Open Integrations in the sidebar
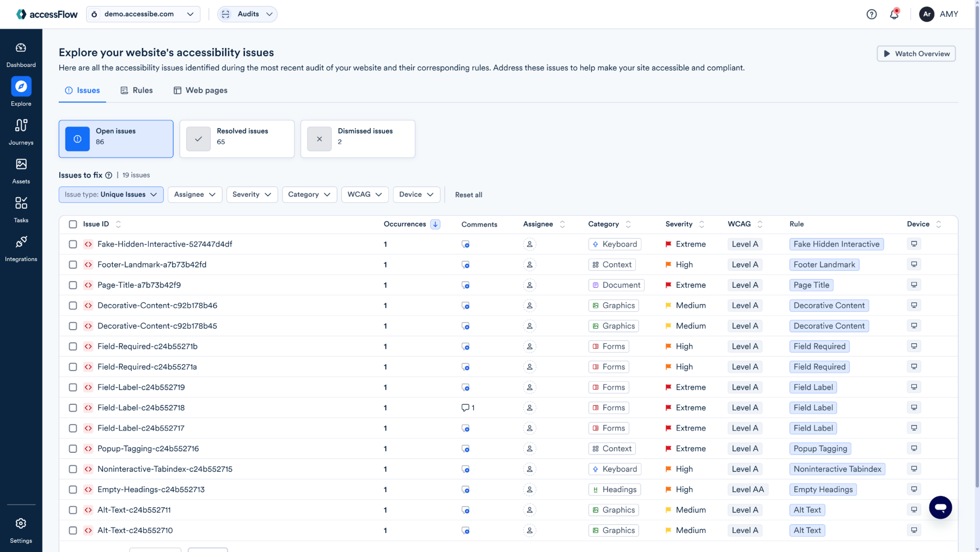980x552 pixels. [21, 248]
